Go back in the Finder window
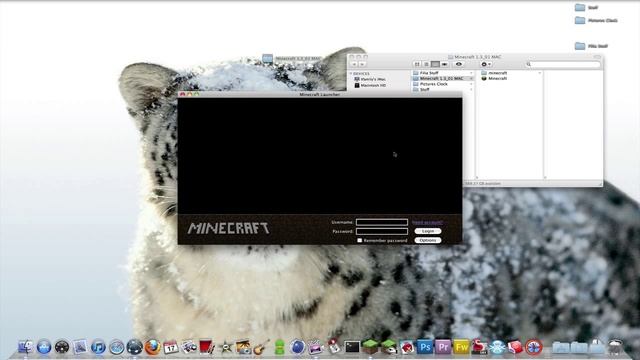640x360 pixels. point(354,64)
